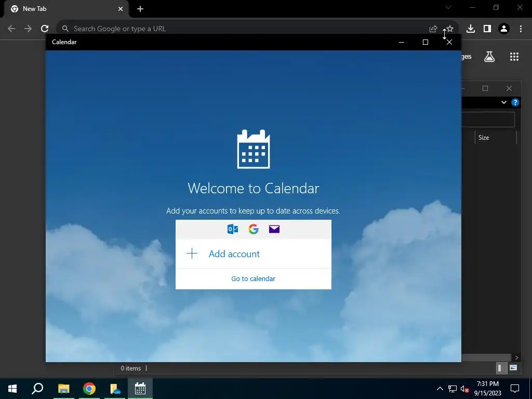The image size is (532, 399).
Task: Open Chrome downloads icon
Action: click(471, 29)
